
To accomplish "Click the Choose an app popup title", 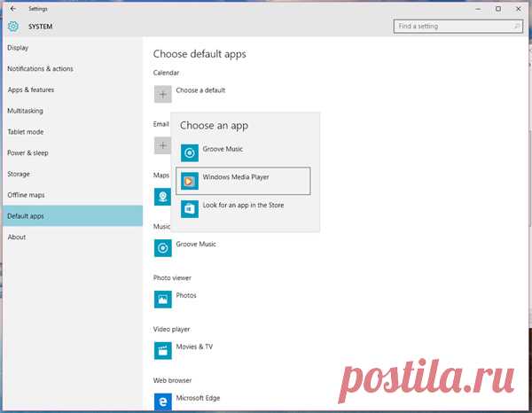I will point(214,126).
